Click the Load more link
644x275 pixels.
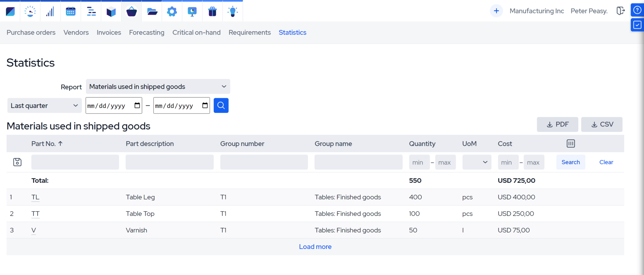point(315,247)
